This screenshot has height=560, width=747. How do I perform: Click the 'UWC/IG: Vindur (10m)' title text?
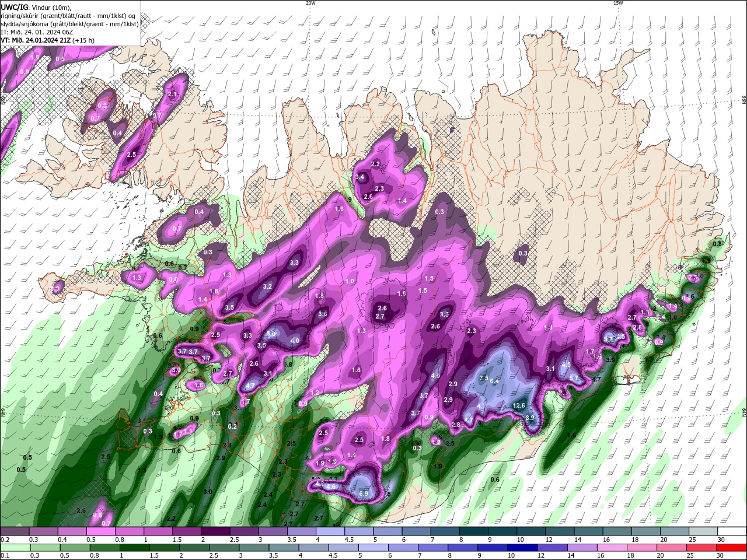point(35,7)
